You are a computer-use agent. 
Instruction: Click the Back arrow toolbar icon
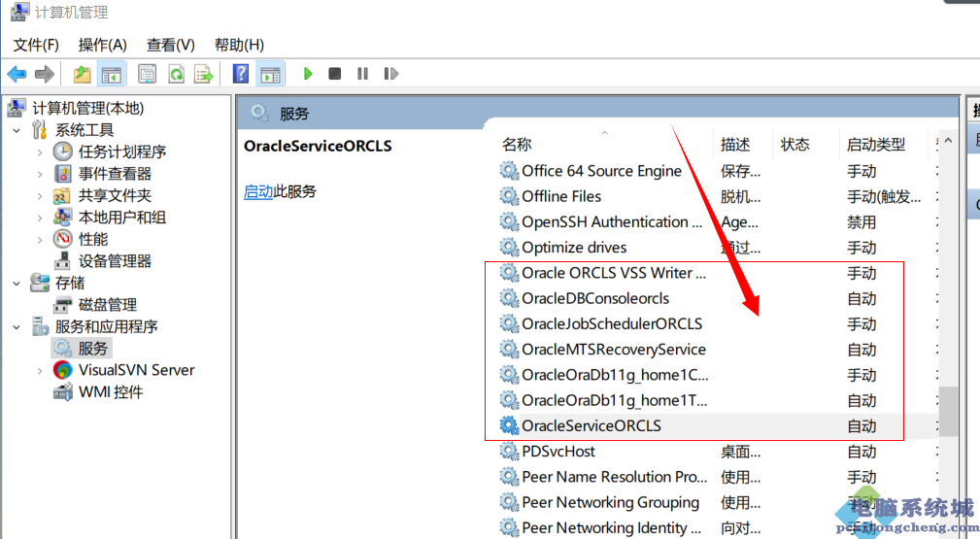pos(17,75)
